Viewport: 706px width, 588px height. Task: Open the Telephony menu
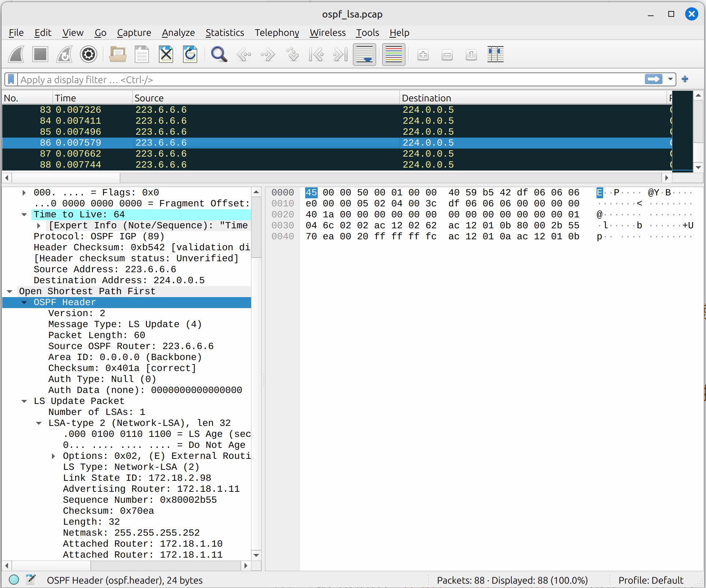[x=277, y=33]
